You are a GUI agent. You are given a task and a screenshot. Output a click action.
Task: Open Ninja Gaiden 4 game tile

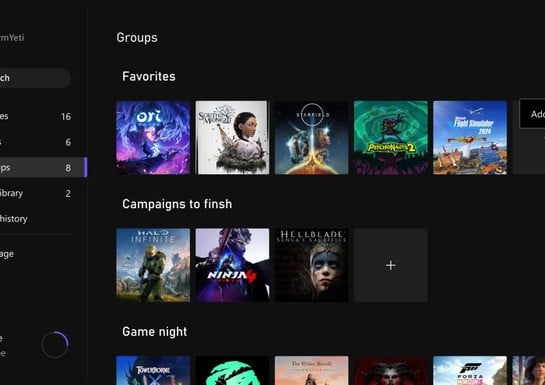click(232, 265)
